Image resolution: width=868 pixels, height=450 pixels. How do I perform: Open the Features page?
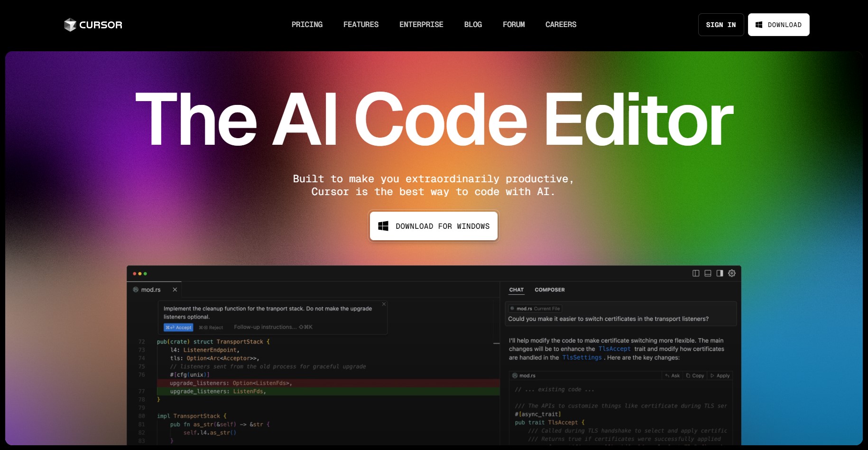tap(361, 25)
